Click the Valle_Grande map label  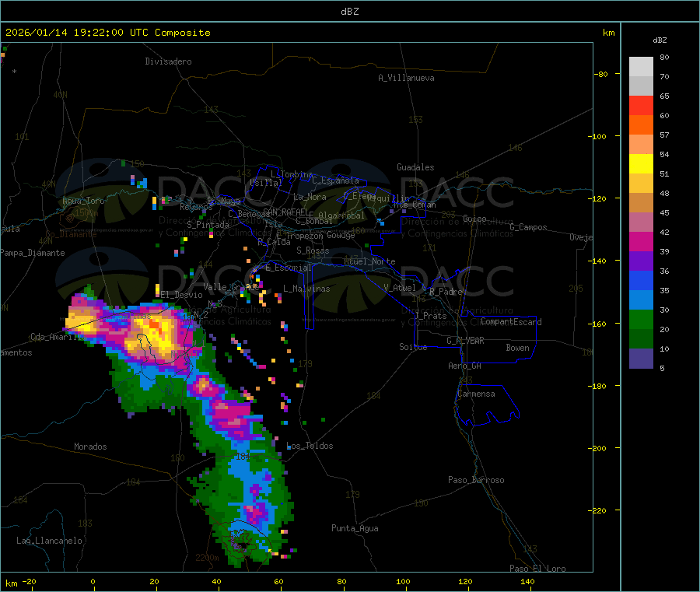click(231, 287)
